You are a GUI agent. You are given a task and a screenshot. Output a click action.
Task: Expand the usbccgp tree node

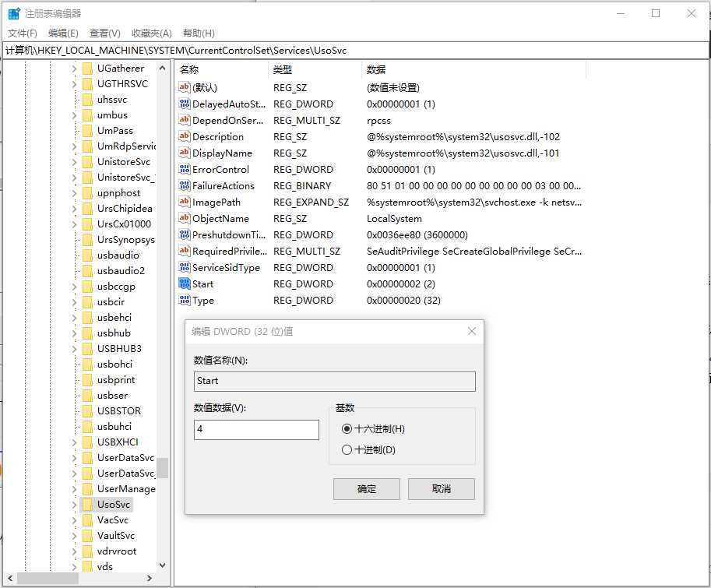(74, 287)
